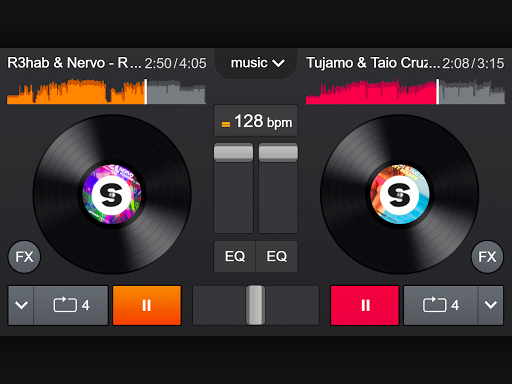Pause the orange left deck track
Viewport: 512px width, 384px height.
147,305
